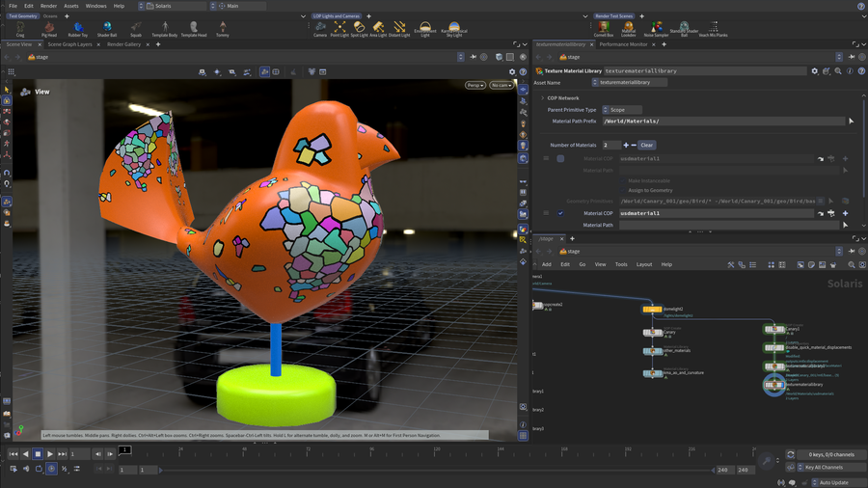
Task: Open network editor Layout menu
Action: [644, 264]
